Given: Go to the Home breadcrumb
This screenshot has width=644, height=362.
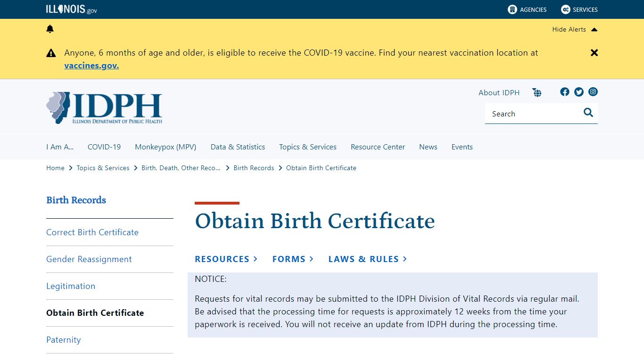Looking at the screenshot, I should tap(55, 168).
